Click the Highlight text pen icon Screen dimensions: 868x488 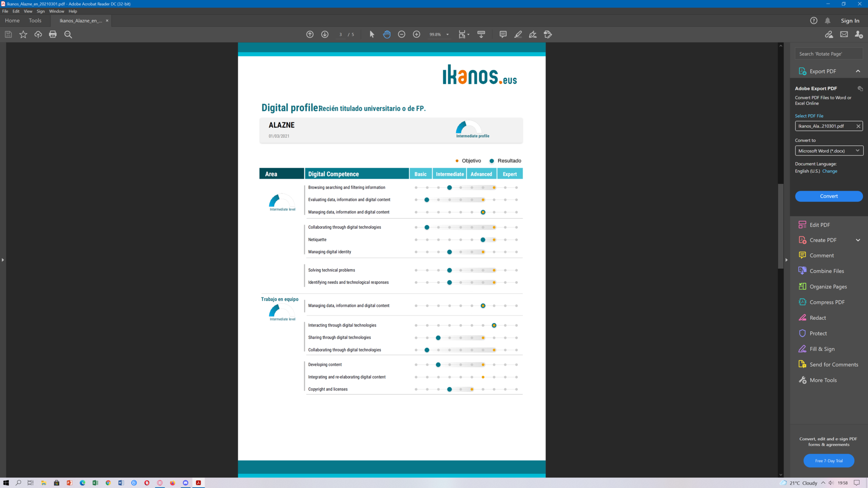click(x=518, y=34)
